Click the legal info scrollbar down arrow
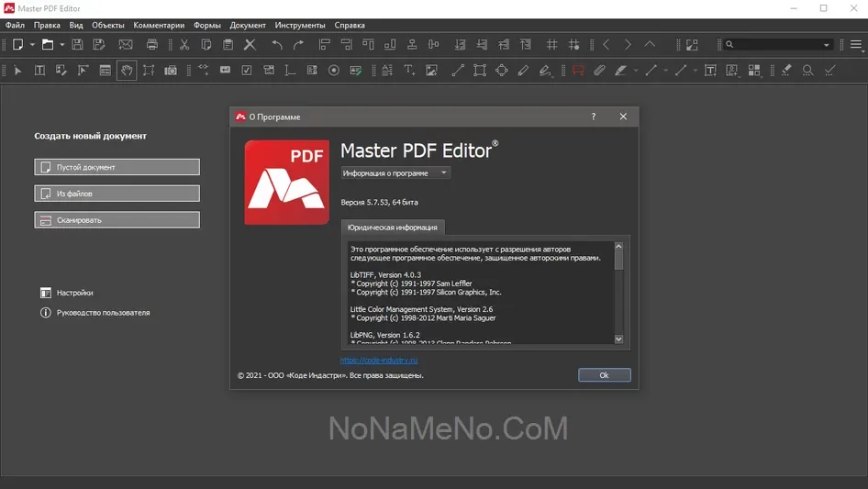The image size is (868, 489). [x=618, y=339]
